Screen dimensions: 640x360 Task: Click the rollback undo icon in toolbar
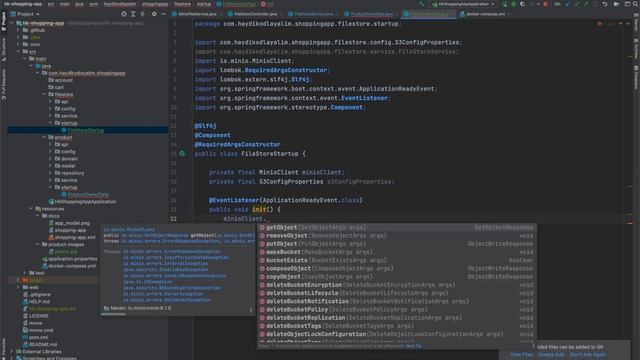point(605,4)
